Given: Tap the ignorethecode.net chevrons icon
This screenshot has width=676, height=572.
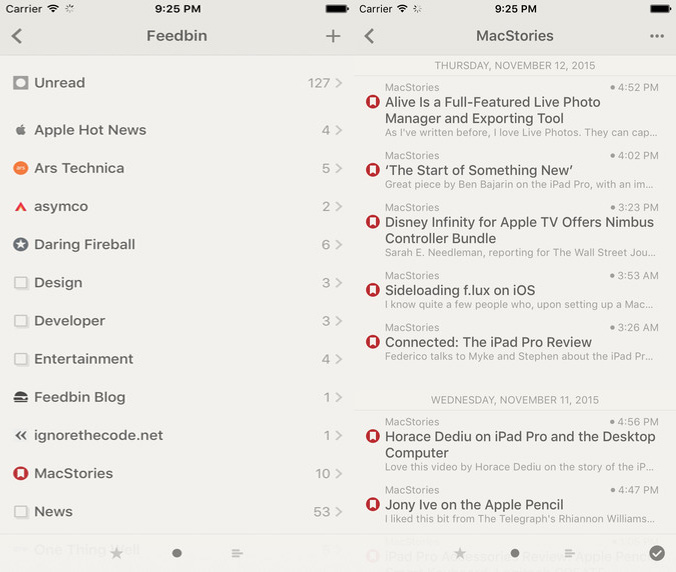Looking at the screenshot, I should pos(20,435).
